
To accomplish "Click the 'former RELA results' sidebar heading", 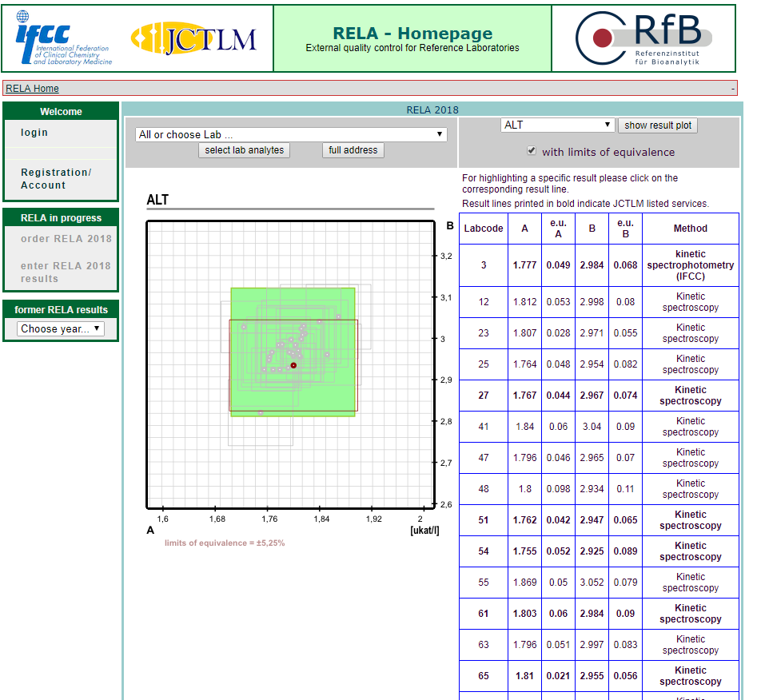I will 61,309.
